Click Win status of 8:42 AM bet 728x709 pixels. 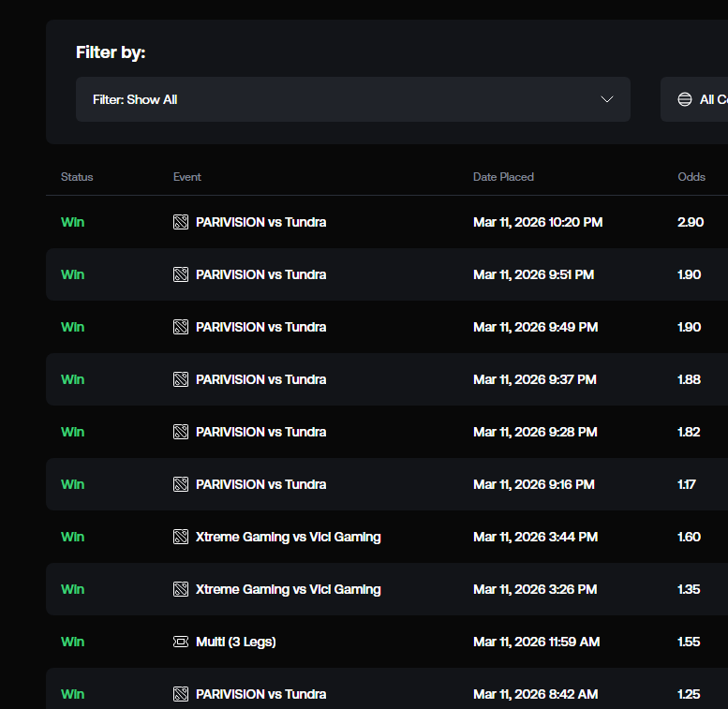click(x=72, y=694)
